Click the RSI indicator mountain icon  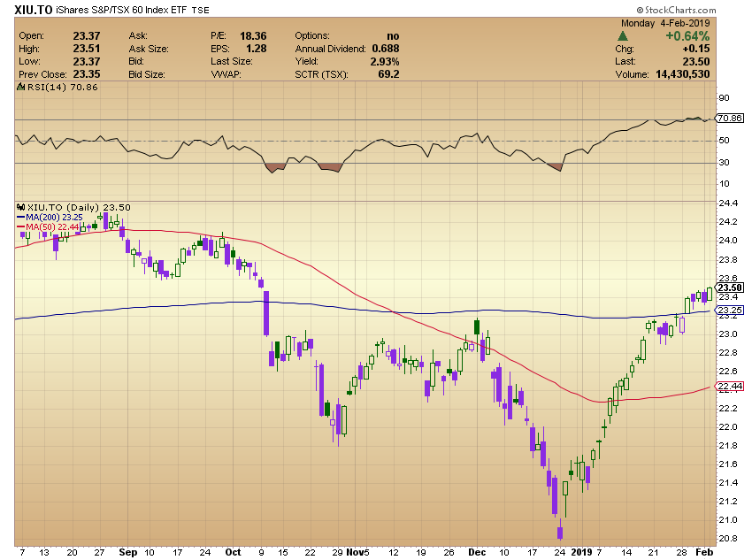click(x=20, y=87)
